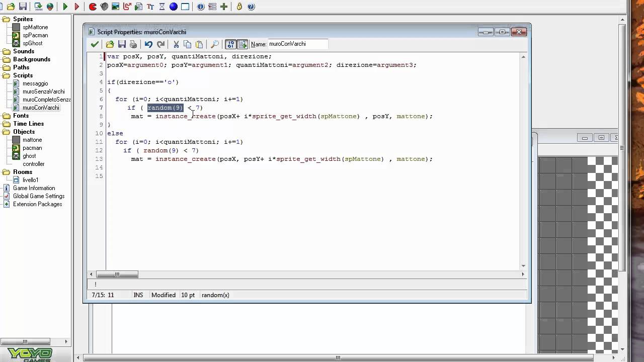Image resolution: width=644 pixels, height=362 pixels.
Task: Run game in debug mode (red arrow)
Action: tap(77, 7)
